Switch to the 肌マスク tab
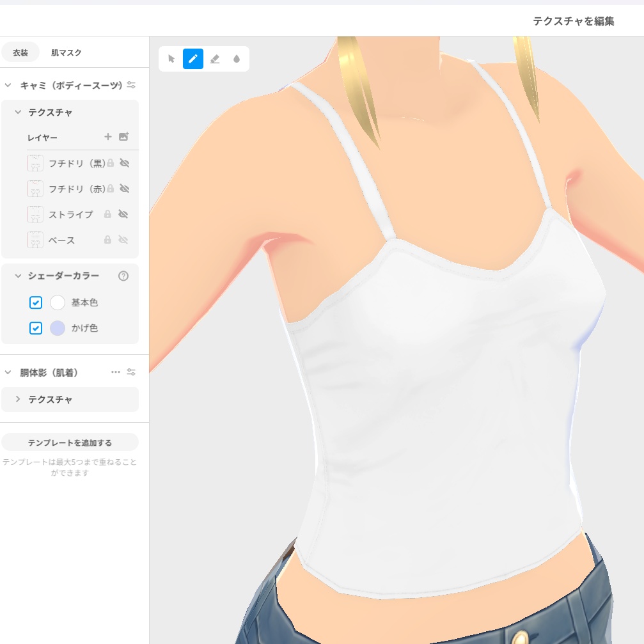Screen dimensions: 644x644 pyautogui.click(x=66, y=52)
